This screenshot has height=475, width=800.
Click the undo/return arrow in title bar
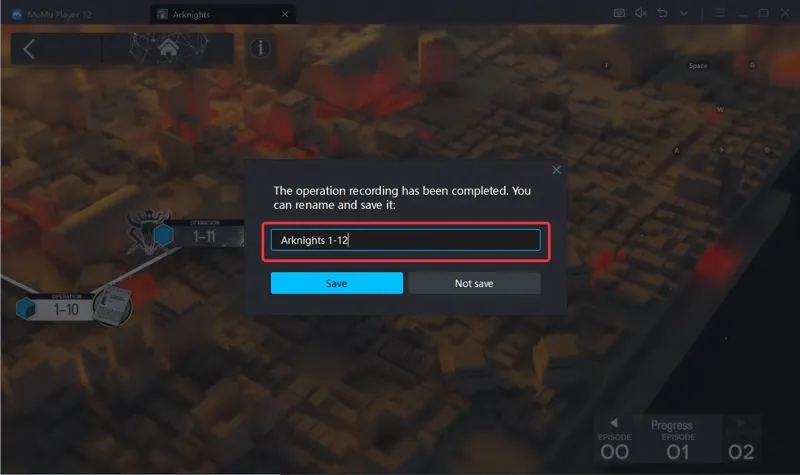pyautogui.click(x=662, y=13)
